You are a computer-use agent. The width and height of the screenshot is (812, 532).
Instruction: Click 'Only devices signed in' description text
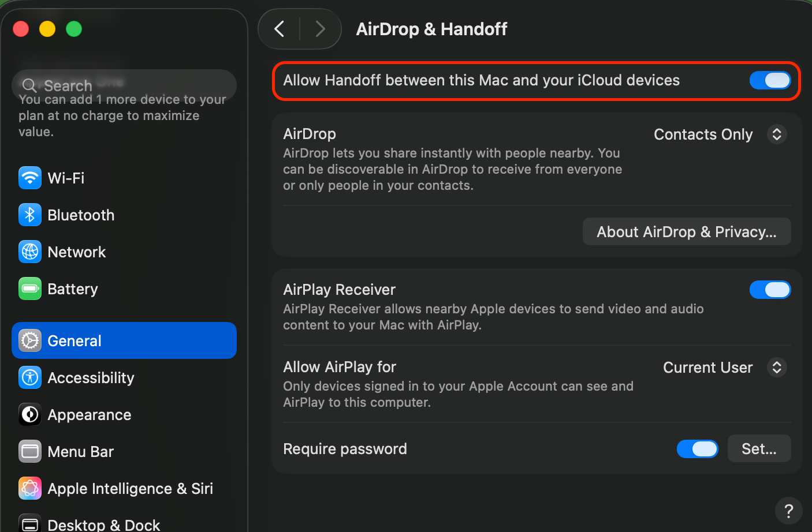pos(458,394)
